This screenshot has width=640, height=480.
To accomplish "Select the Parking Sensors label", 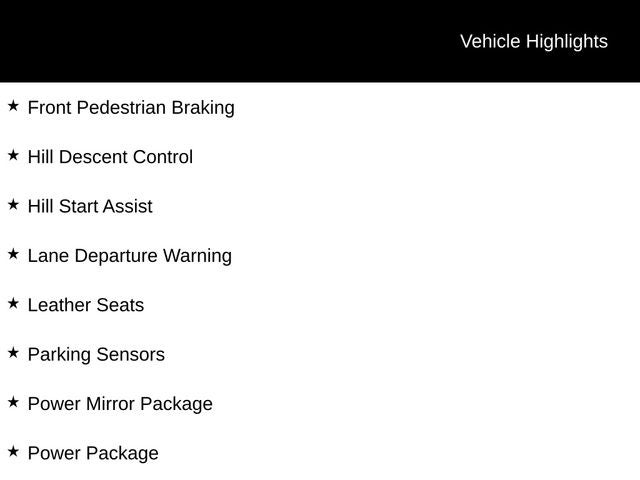I will click(96, 354).
